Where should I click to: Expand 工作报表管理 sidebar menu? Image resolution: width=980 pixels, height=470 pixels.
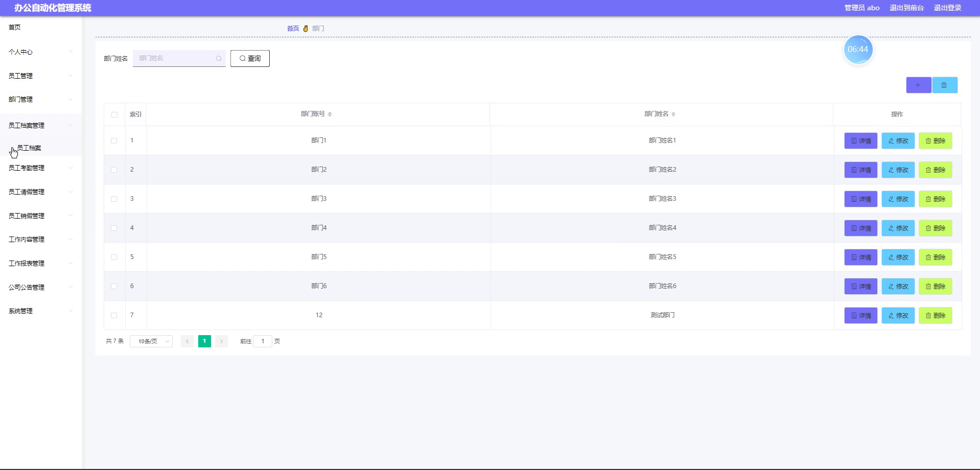(x=41, y=263)
